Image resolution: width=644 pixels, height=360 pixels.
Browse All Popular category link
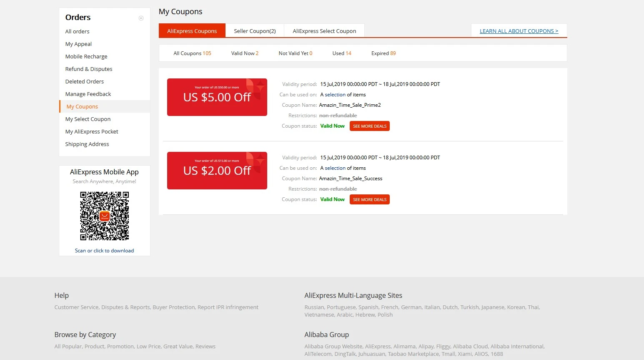[68, 347]
